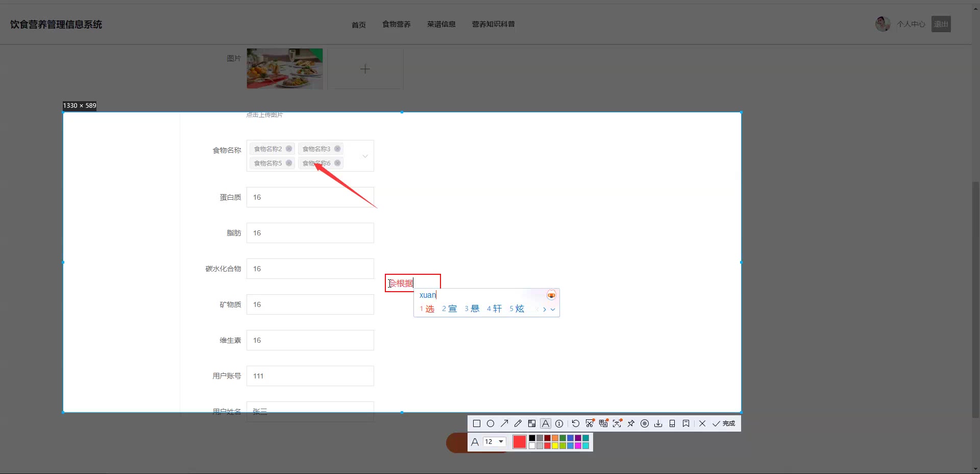Click the 用户账号 input field

[310, 376]
